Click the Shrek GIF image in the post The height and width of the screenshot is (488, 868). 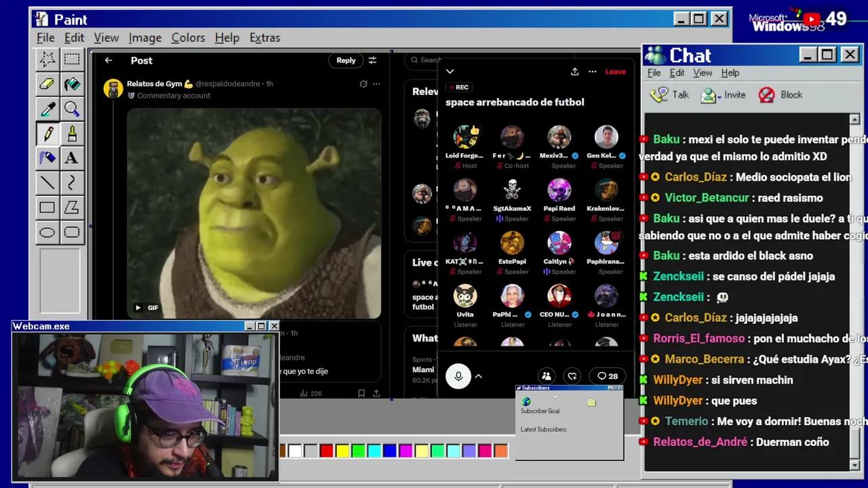[254, 213]
